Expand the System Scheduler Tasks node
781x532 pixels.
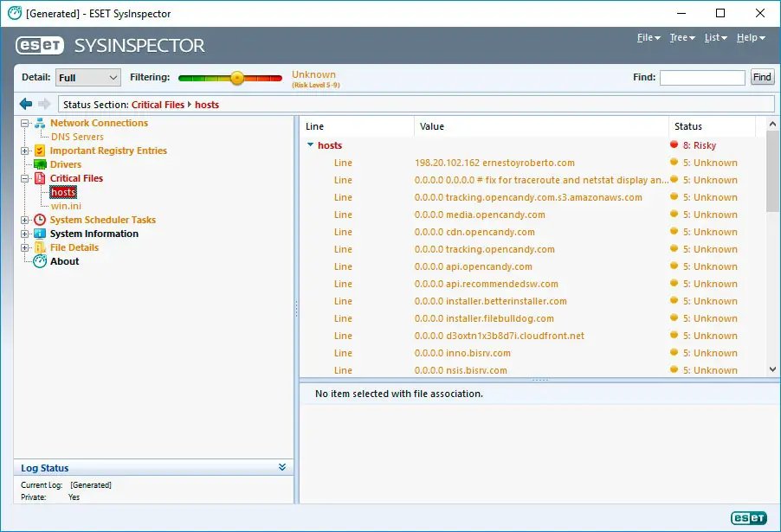24,220
